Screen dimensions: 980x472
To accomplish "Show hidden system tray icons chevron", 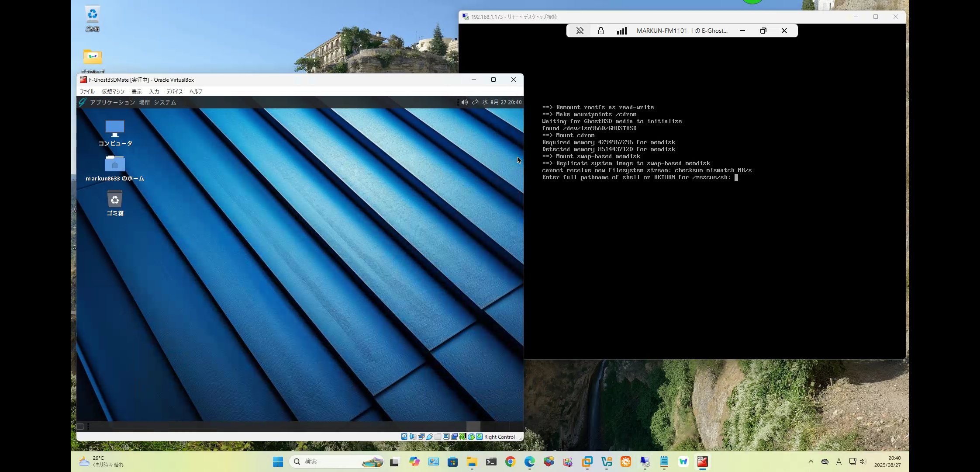I will click(x=811, y=462).
